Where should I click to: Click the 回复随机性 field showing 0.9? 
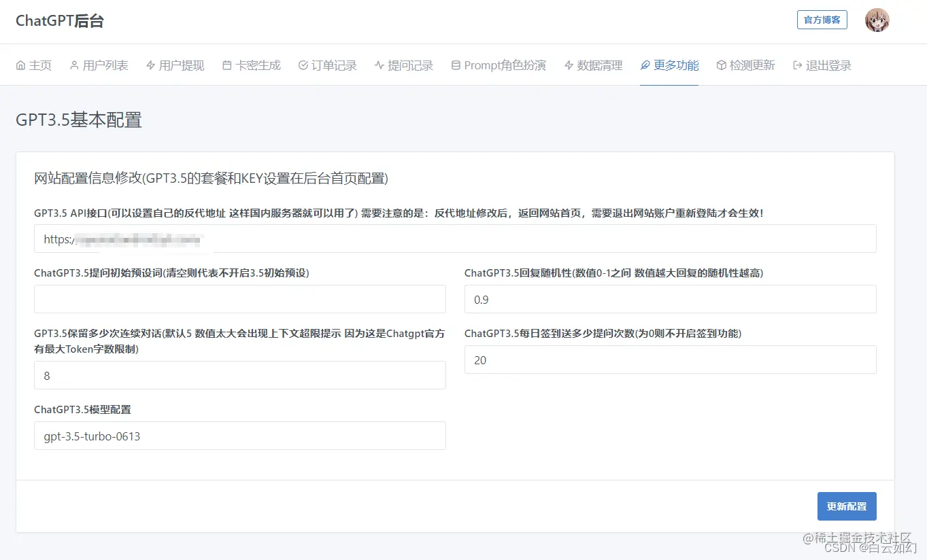[x=671, y=299]
